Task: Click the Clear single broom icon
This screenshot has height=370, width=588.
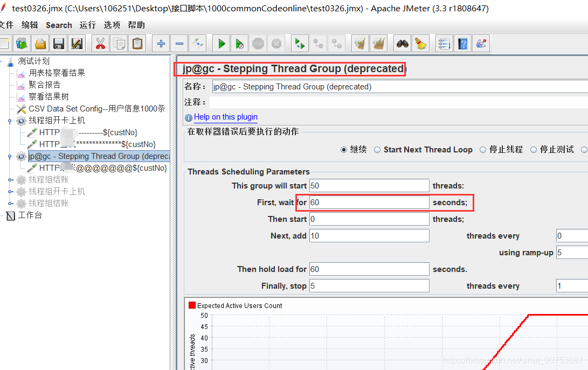Action: [x=360, y=44]
